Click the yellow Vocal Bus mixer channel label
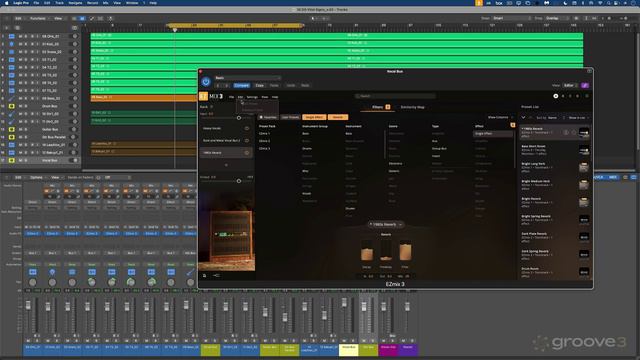Screen dimensions: 640x360 click(x=349, y=349)
